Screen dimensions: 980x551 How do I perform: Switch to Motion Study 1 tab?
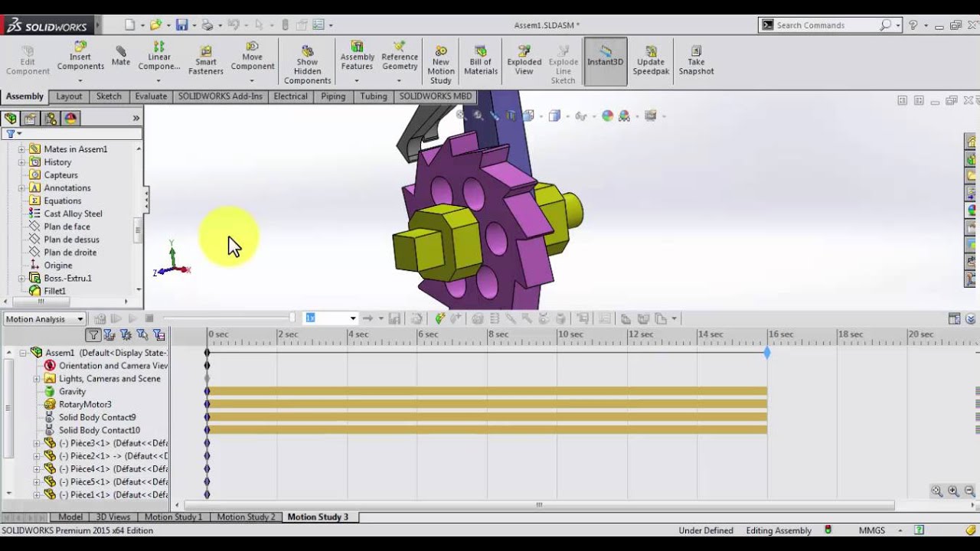click(174, 517)
